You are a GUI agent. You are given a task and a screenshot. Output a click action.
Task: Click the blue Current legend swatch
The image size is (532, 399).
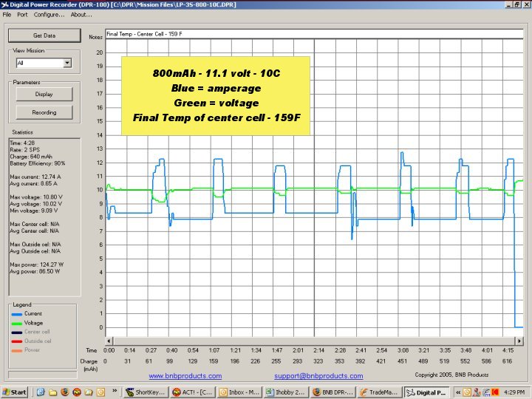pos(16,314)
